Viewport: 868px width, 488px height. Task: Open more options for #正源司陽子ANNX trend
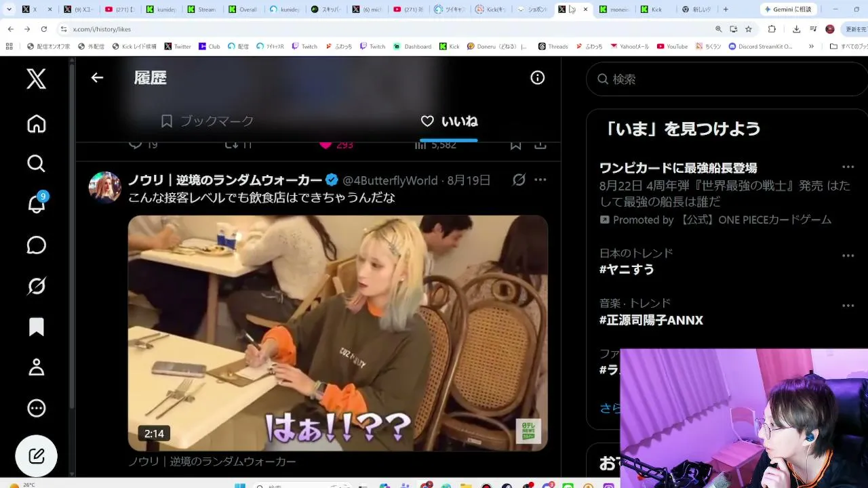coord(848,306)
